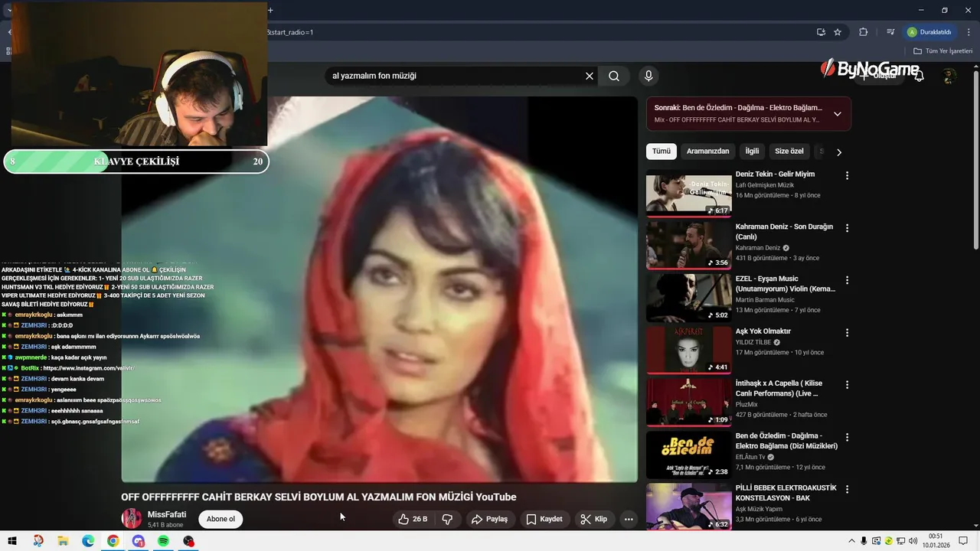This screenshot has width=980, height=551.
Task: Open 'Lafı Gelmişken Müzik' channel text
Action: point(765,185)
